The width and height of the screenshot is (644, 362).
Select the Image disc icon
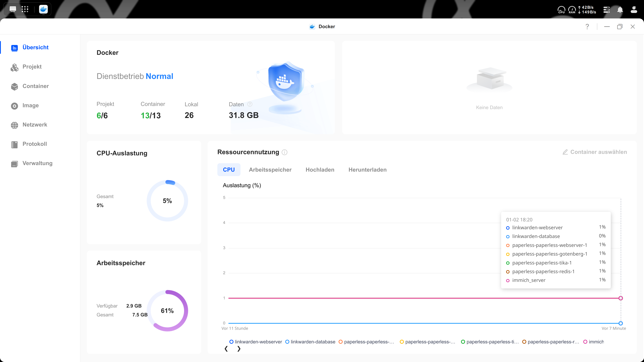coord(14,106)
